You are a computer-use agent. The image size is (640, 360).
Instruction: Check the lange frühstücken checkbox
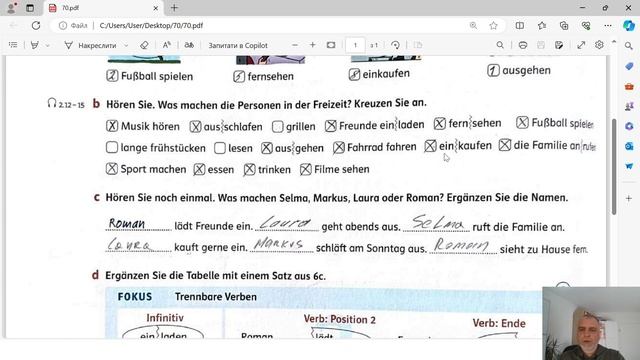point(111,147)
